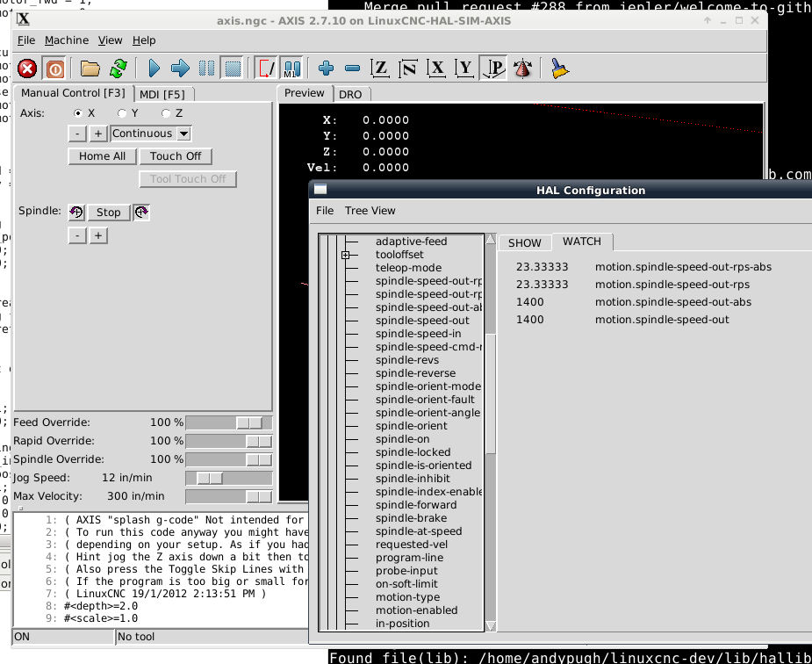This screenshot has height=664, width=812.
Task: Toggle skip lines with slash icon
Action: (266, 69)
